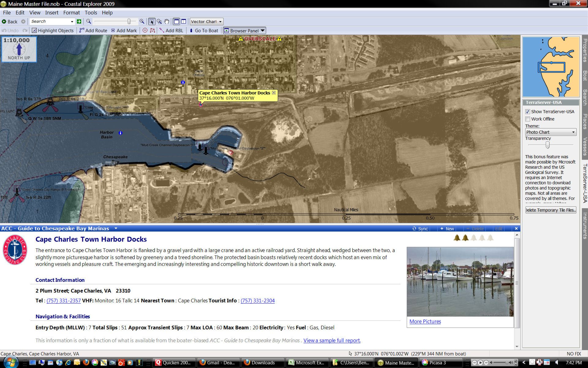Open the Edit menu

[x=20, y=13]
